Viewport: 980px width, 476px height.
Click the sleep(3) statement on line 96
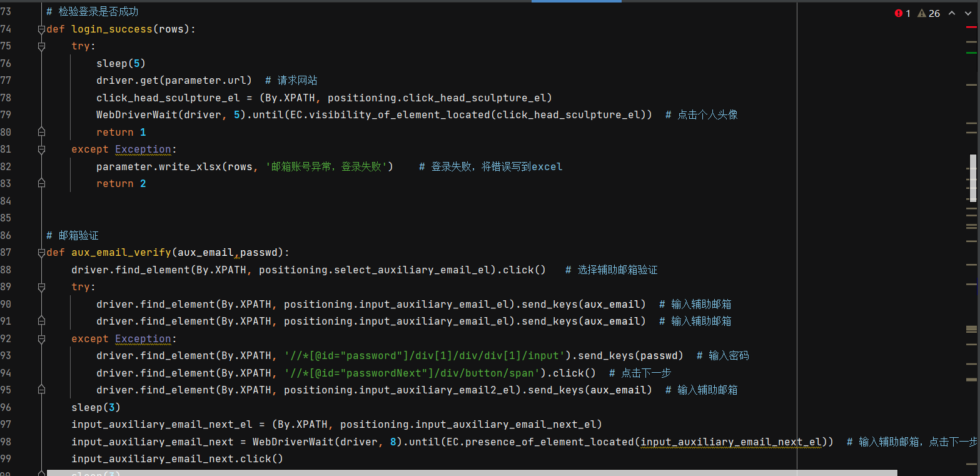96,407
